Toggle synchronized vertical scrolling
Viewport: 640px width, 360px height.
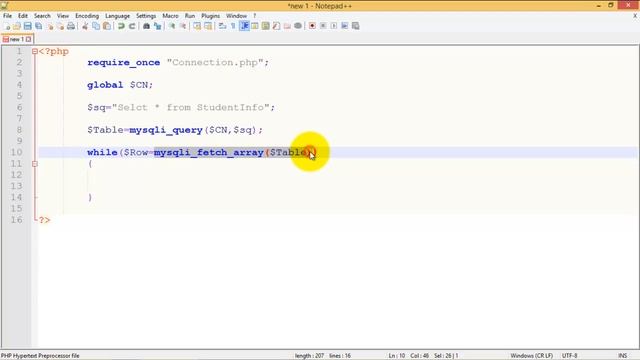pos(197,26)
